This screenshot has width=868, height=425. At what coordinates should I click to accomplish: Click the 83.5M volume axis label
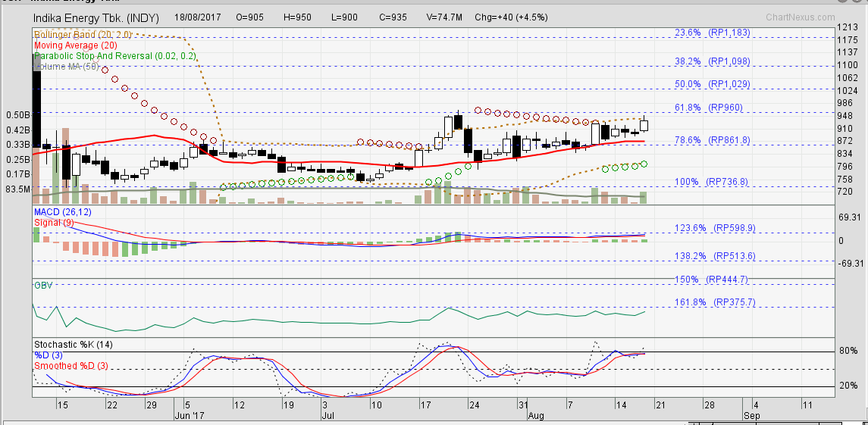tap(17, 189)
